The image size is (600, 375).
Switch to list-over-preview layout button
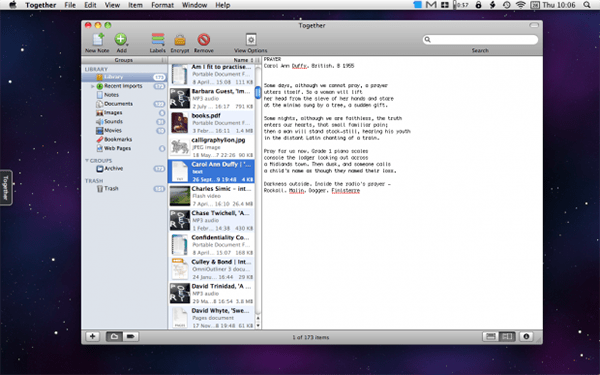coord(491,337)
